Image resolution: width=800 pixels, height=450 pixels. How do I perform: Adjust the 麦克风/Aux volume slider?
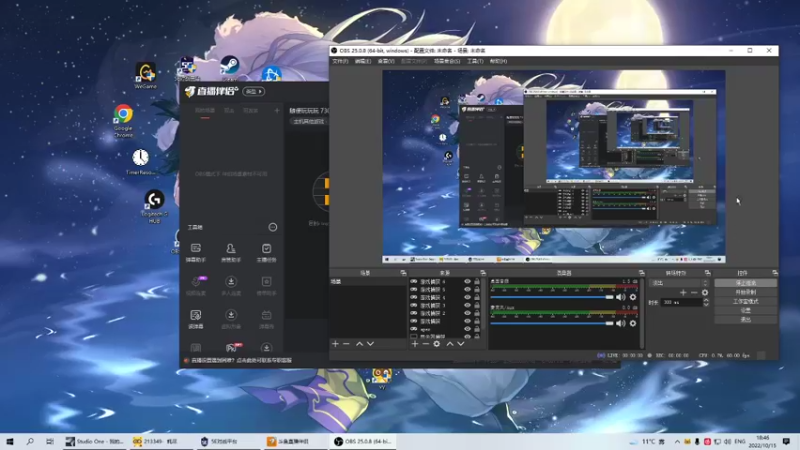tap(552, 323)
